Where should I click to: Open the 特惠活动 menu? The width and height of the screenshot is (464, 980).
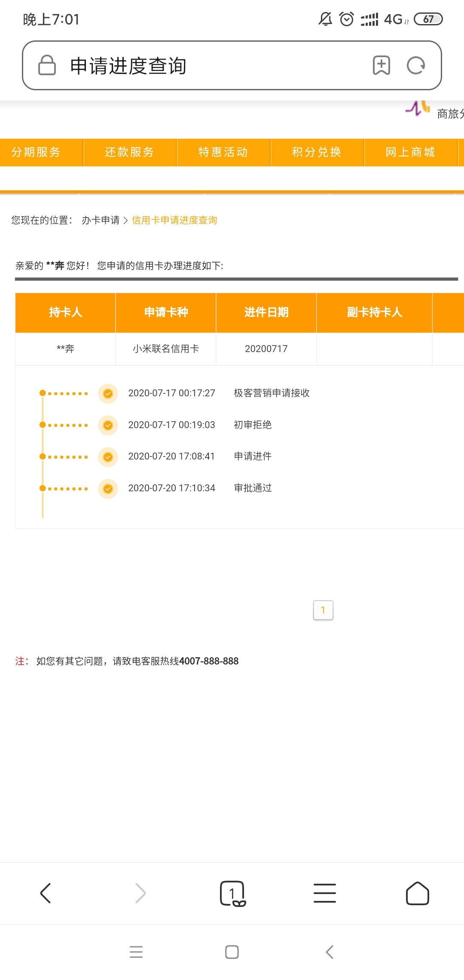223,152
